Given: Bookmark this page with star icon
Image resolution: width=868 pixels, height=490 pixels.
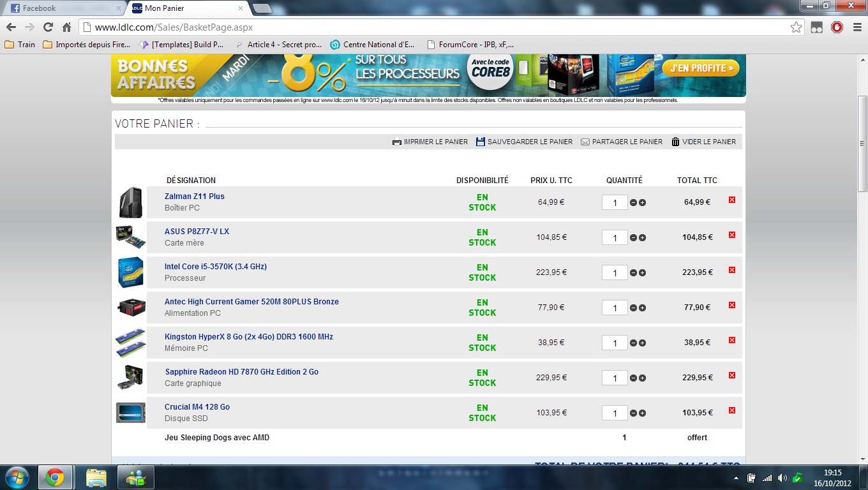Looking at the screenshot, I should (796, 27).
